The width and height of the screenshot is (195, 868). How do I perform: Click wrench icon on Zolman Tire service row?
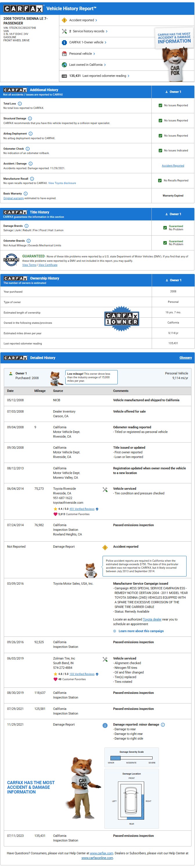point(105,660)
